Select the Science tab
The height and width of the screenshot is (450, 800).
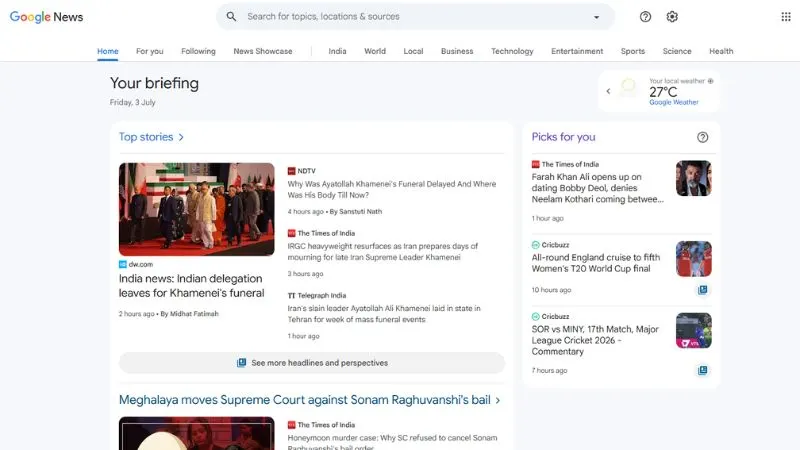(677, 51)
